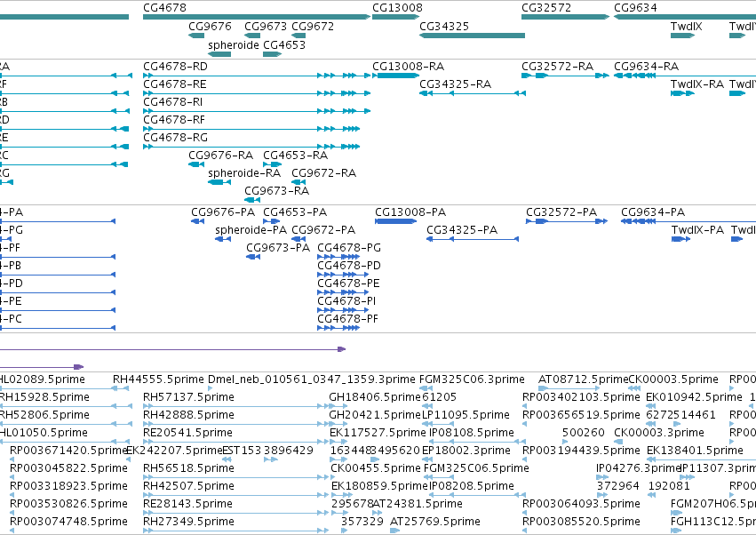This screenshot has height=535, width=756.
Task: Select the CG13008-RA transcript label
Action: click(409, 67)
